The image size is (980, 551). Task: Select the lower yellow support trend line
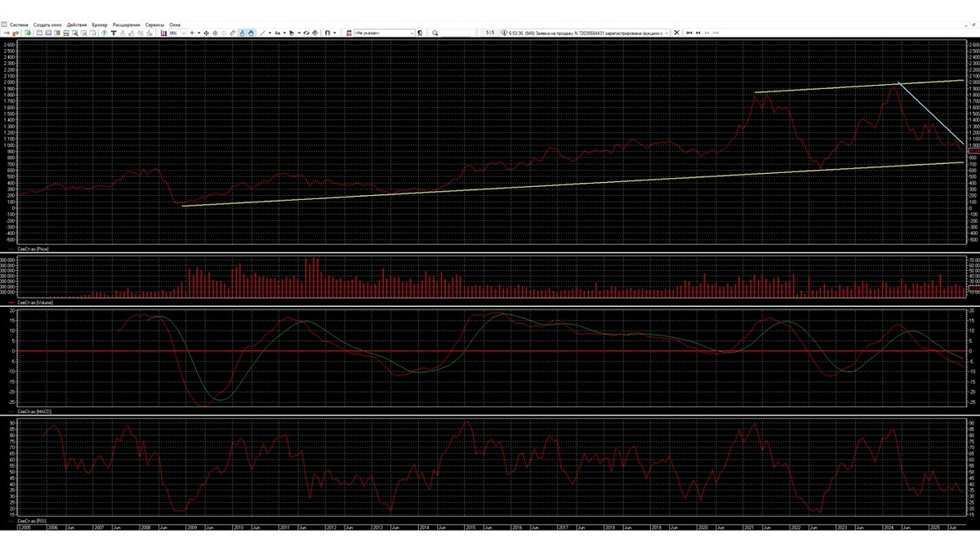[x=572, y=184]
